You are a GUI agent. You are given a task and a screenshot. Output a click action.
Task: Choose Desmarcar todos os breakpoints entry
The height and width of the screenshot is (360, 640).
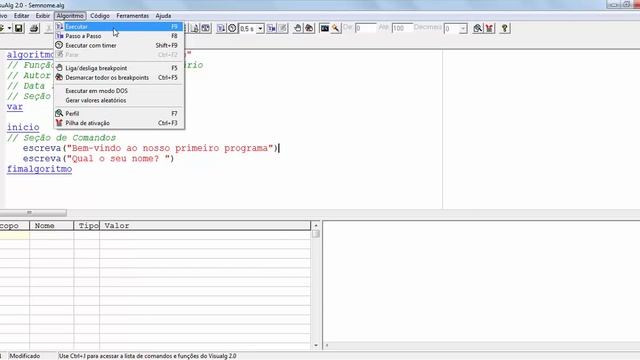[x=119, y=78]
